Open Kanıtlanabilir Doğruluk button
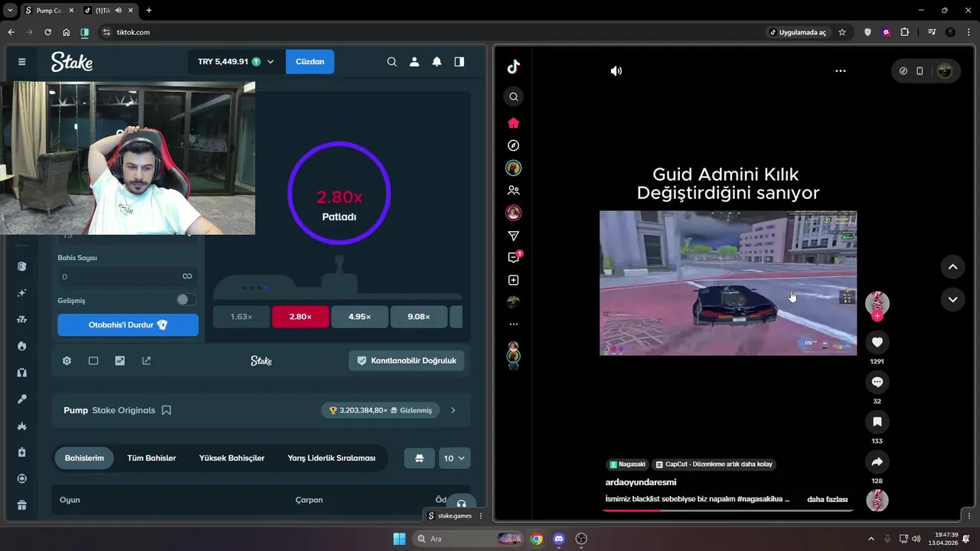This screenshot has width=980, height=551. tap(407, 360)
